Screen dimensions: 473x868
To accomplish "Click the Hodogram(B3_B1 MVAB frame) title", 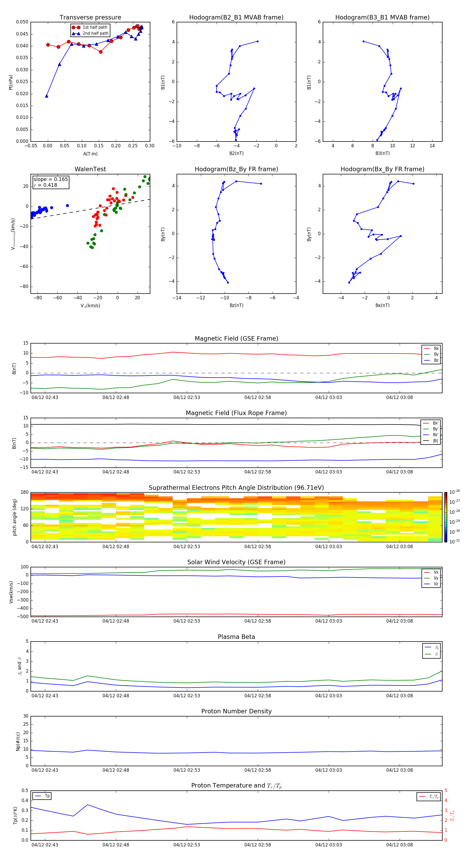I will 382,18.
